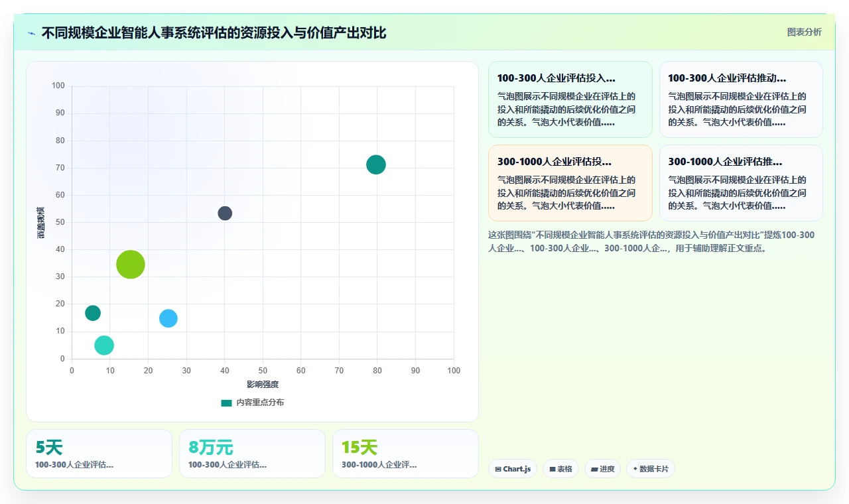Viewport: 849px width, 504px height.
Task: Click the 表格 tag icon
Action: [553, 469]
